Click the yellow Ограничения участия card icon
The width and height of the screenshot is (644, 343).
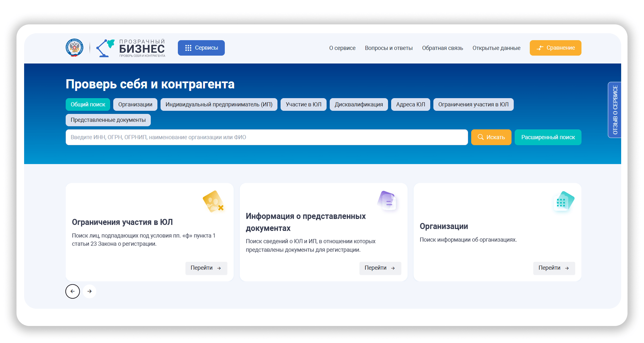click(213, 201)
